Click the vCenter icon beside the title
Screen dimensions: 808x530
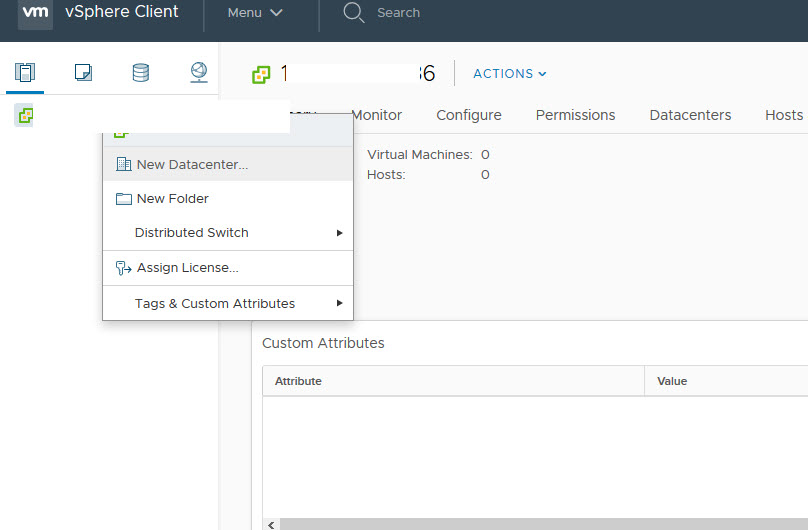pos(261,74)
